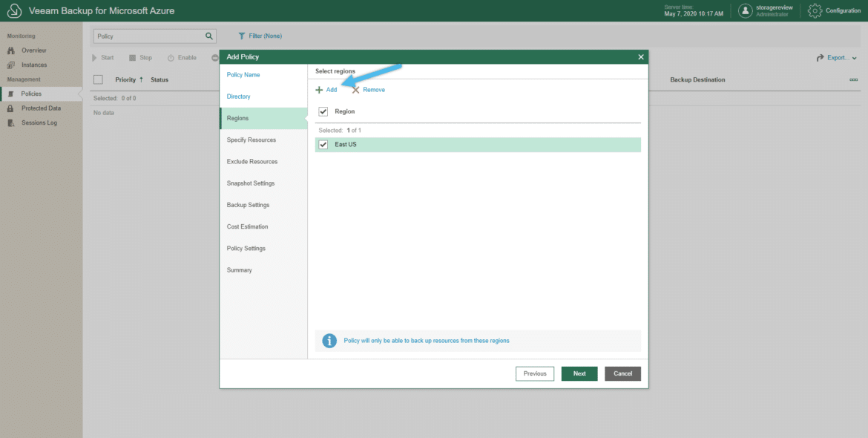Click the blue info icon in the dialog

click(x=329, y=341)
